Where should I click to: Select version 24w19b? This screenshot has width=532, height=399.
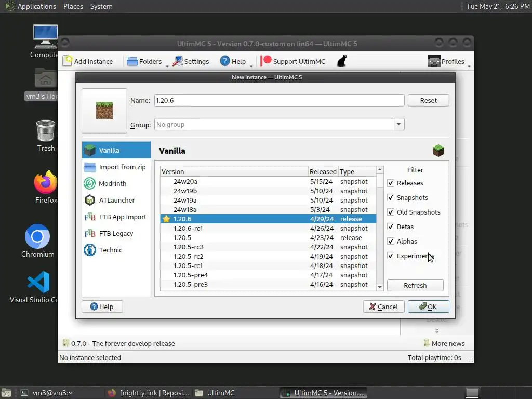(x=268, y=191)
